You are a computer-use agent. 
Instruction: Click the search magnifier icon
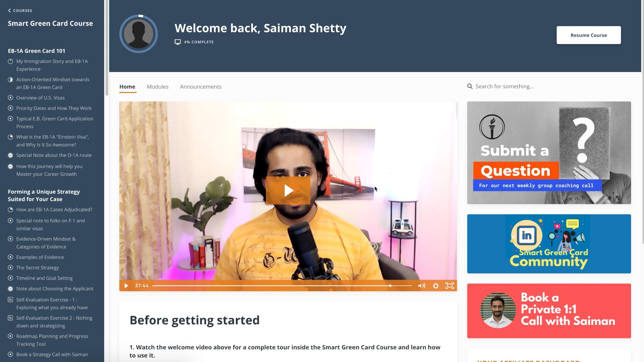pyautogui.click(x=470, y=86)
